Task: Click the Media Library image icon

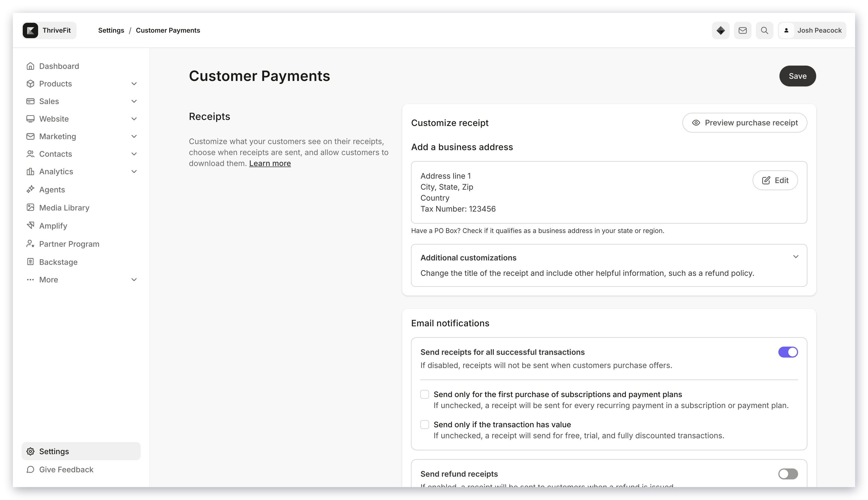Action: tap(30, 207)
